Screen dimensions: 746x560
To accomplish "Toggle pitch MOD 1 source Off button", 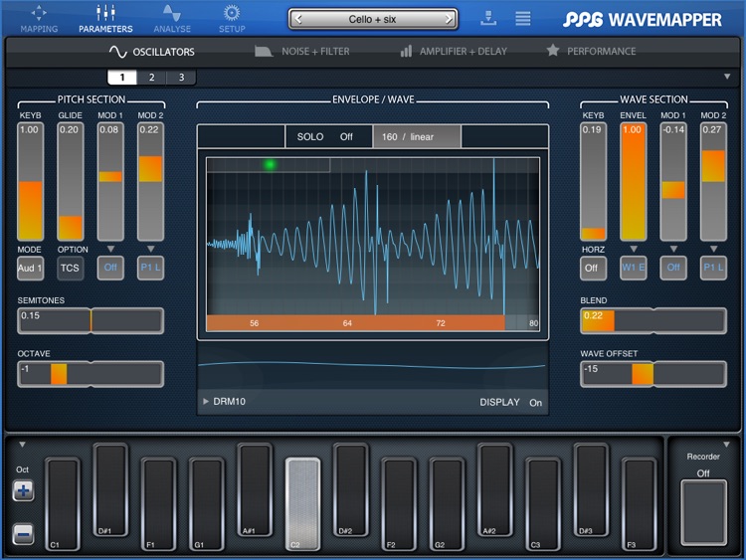I will pos(110,268).
